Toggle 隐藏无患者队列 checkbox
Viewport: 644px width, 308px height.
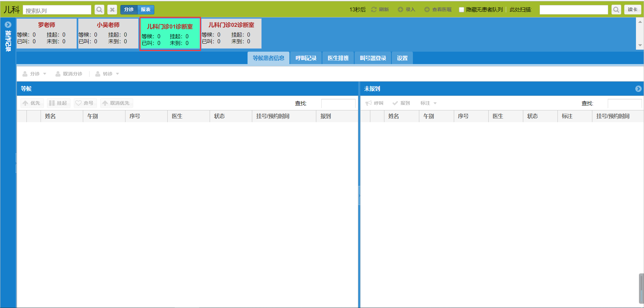[x=462, y=10]
